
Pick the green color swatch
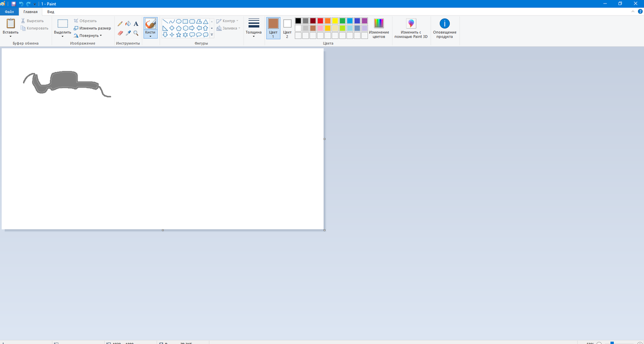342,21
